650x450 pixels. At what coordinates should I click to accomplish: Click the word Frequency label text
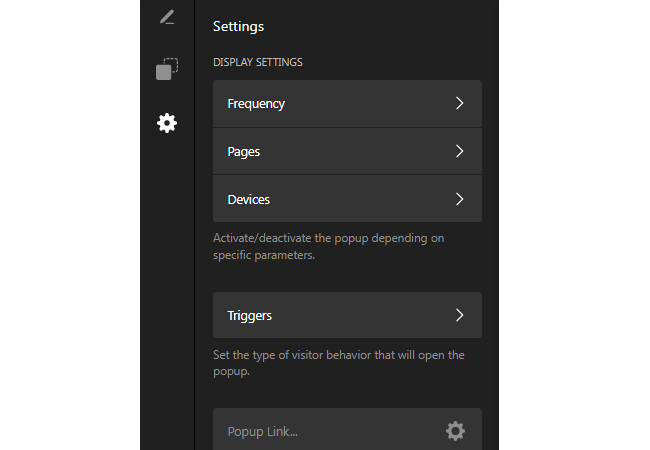(256, 104)
